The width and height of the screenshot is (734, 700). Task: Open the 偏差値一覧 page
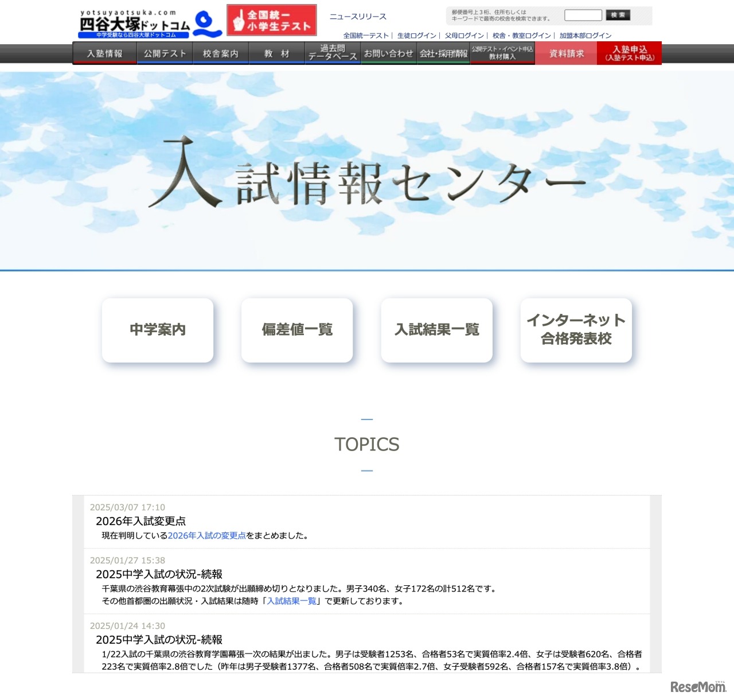click(x=297, y=330)
